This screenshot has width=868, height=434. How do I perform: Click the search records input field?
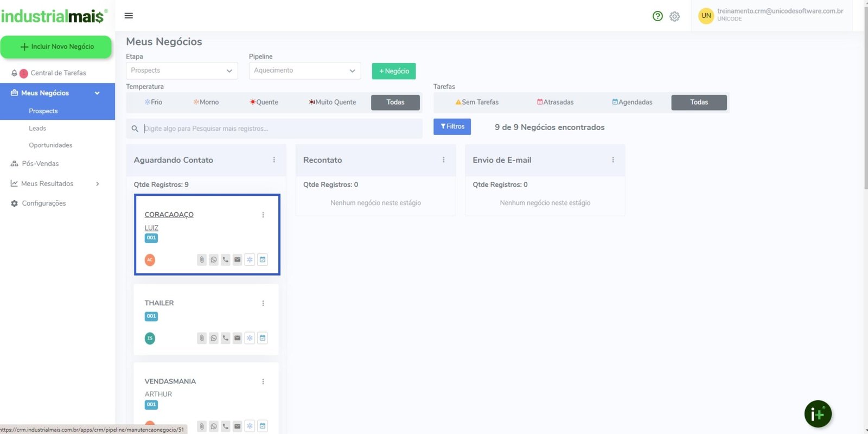pyautogui.click(x=279, y=129)
